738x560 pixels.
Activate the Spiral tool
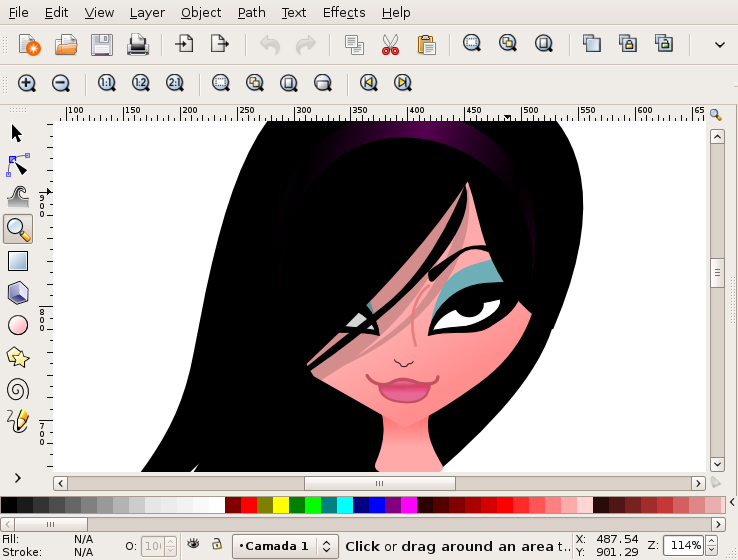(x=18, y=389)
